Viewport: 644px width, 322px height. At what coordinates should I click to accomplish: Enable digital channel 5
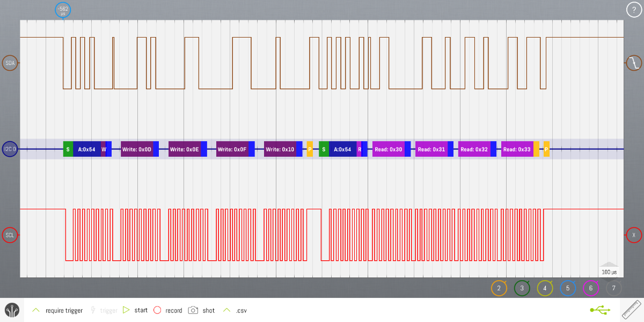[568, 289]
